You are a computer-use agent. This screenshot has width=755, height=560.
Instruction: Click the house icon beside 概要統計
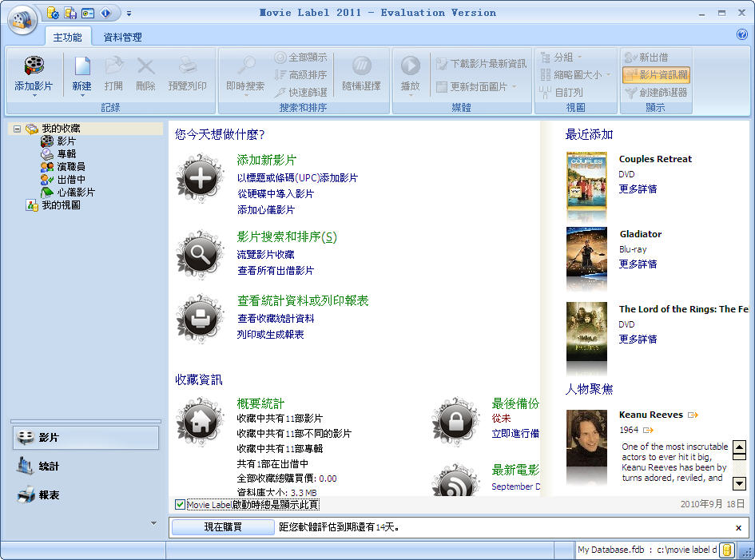[200, 422]
